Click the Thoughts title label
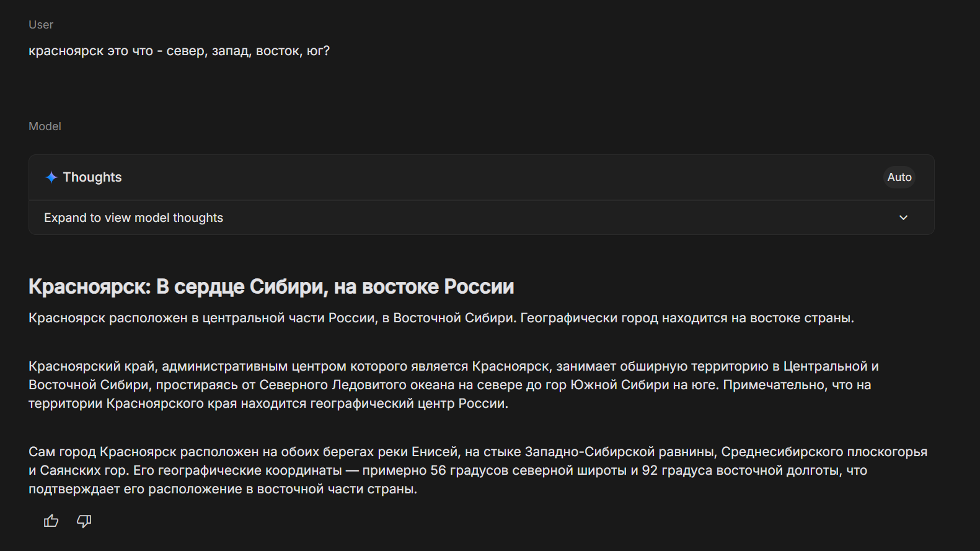980x551 pixels. (92, 177)
